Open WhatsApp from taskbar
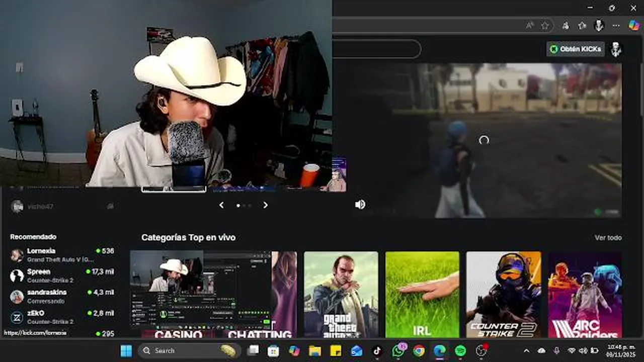Screen dimensions: 644x362 click(398, 350)
